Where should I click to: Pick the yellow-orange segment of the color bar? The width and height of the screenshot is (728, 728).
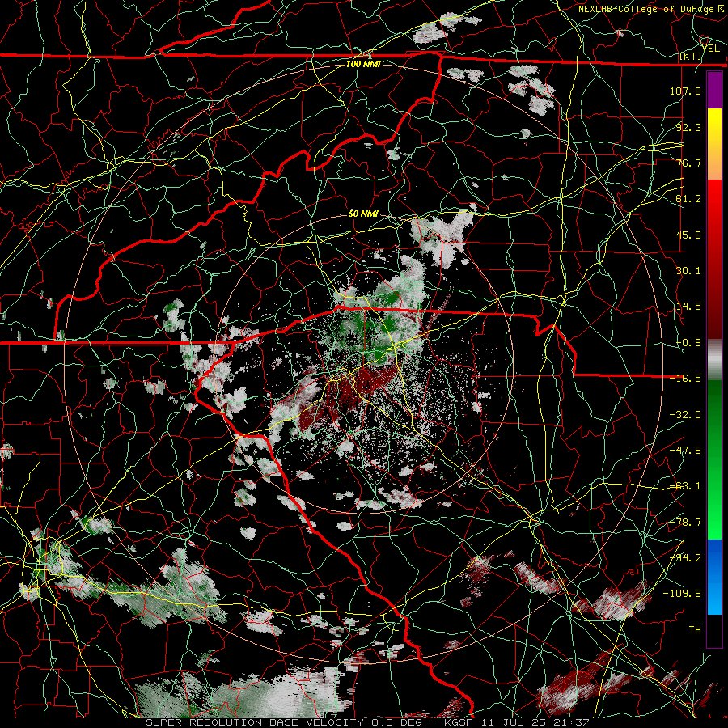[x=714, y=144]
